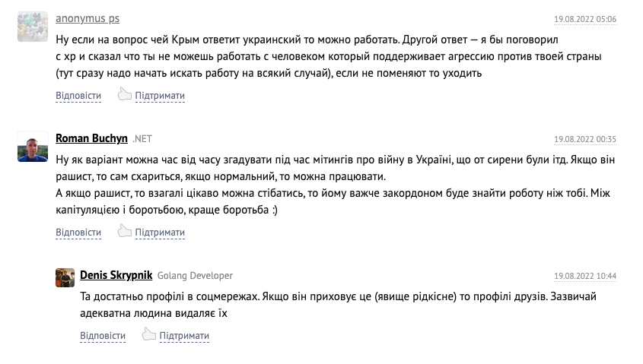Open timestamp 19.08.2022 05:06 permalink
Screen dimensions: 643x364
585,19
